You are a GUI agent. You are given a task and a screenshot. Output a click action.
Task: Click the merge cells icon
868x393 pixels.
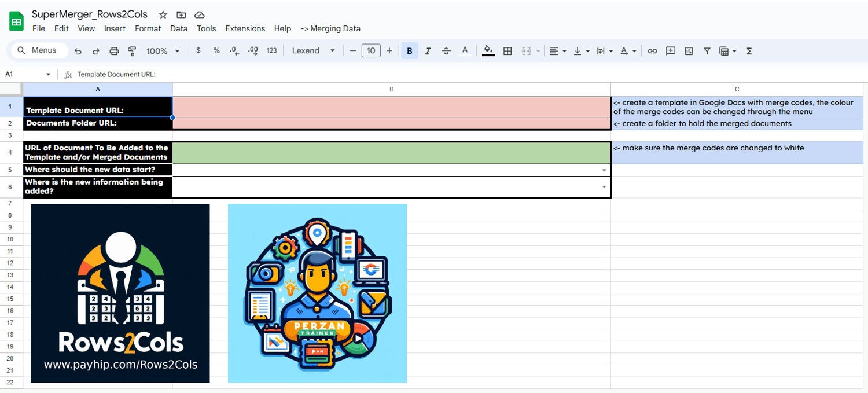[526, 51]
